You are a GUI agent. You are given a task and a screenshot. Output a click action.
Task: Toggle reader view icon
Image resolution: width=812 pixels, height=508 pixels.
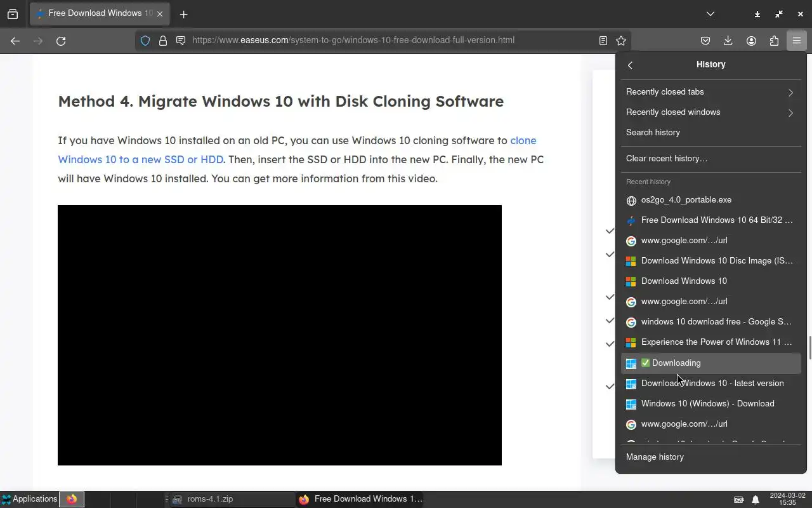click(x=603, y=41)
